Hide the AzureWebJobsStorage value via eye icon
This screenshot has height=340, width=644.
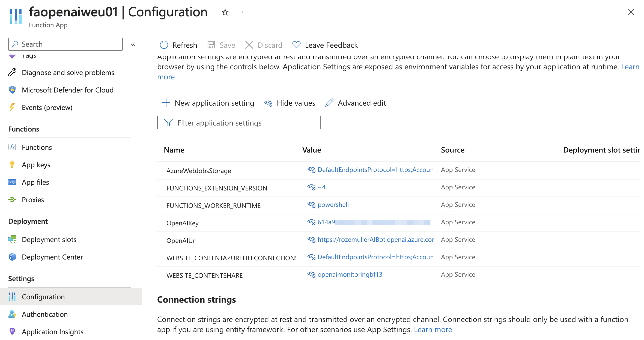coord(311,169)
